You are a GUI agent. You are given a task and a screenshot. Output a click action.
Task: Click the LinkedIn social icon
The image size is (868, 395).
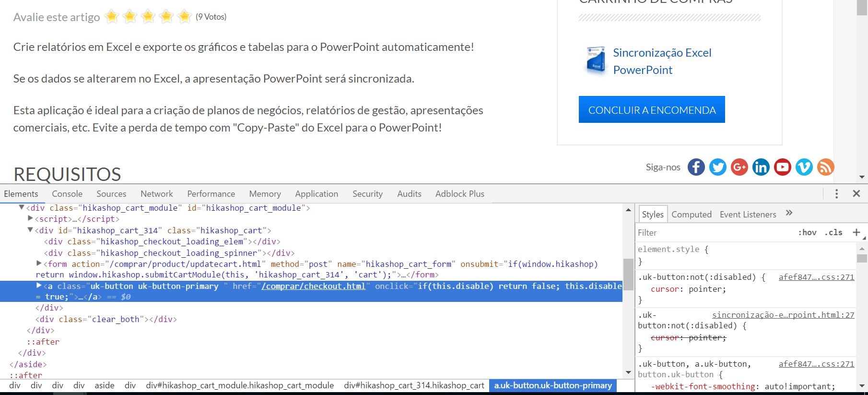click(761, 167)
